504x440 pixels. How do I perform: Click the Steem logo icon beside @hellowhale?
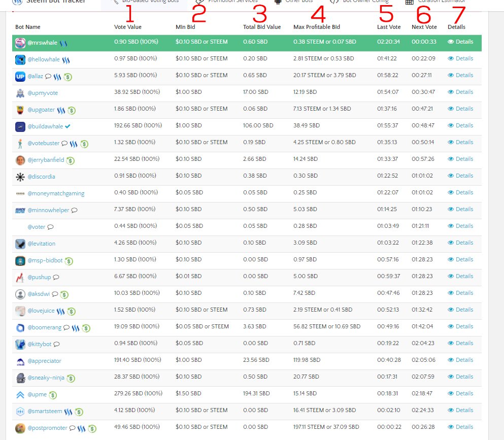point(66,60)
